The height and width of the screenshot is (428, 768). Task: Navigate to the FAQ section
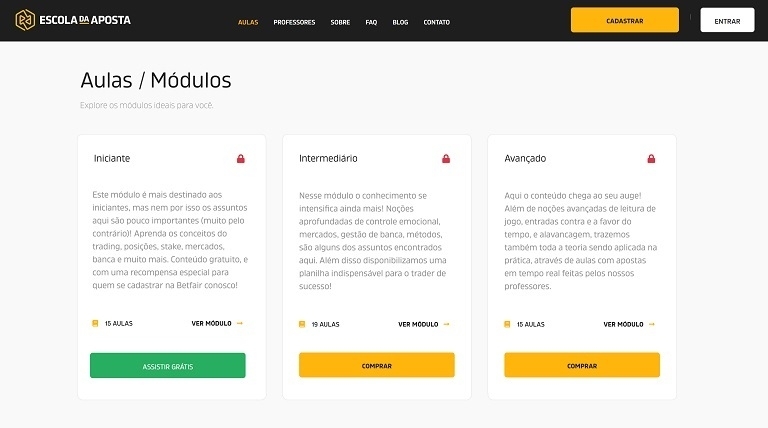371,22
